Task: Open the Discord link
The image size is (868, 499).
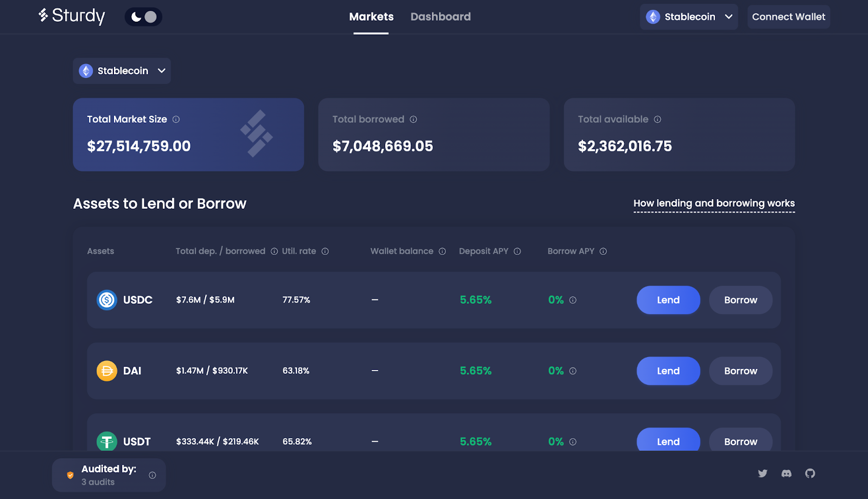Action: tap(786, 474)
